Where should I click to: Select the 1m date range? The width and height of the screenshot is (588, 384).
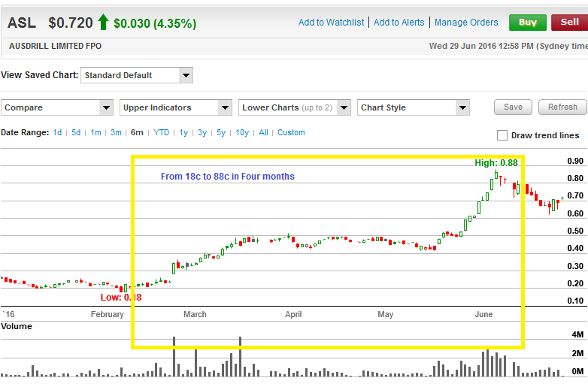coord(95,132)
